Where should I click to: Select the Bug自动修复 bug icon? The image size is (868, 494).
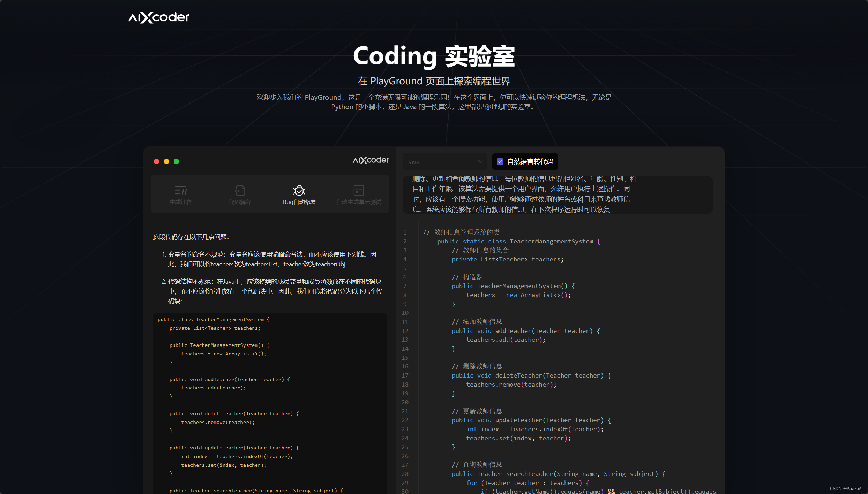(x=299, y=190)
